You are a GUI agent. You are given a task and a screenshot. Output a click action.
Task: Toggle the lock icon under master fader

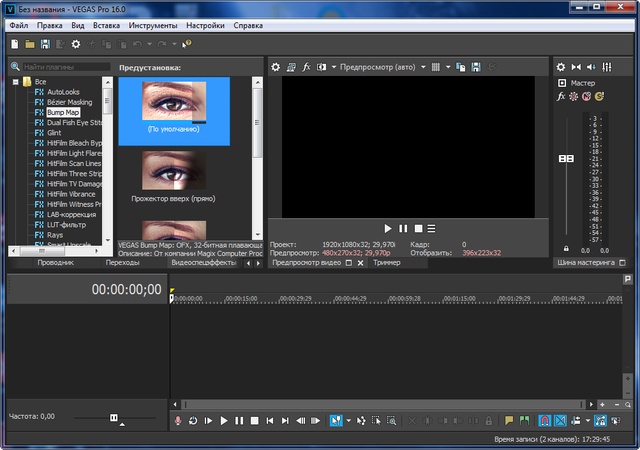567,249
